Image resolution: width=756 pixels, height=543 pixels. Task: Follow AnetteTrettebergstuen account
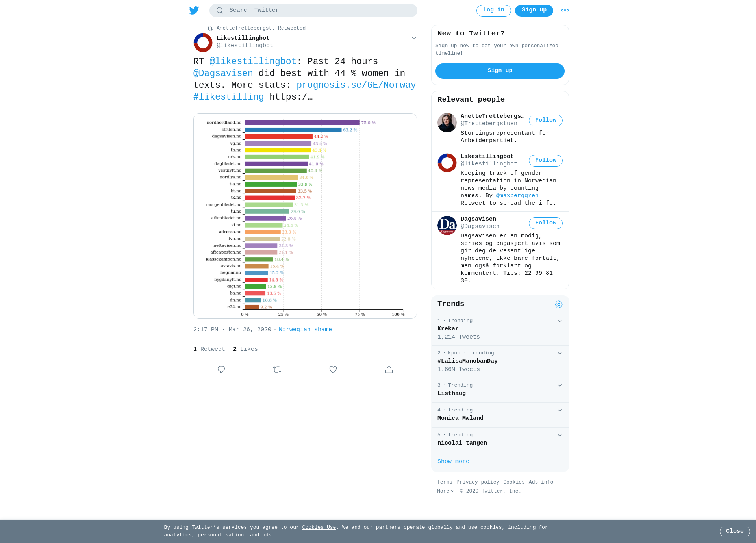coord(545,120)
